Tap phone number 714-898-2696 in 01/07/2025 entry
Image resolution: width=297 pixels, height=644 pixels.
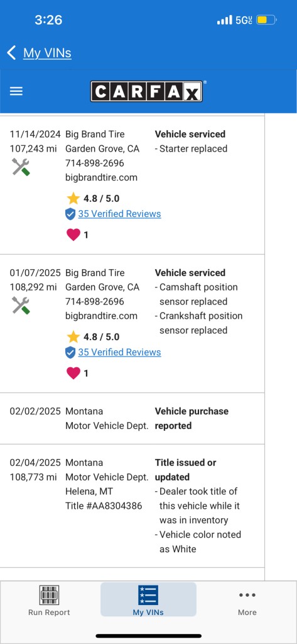coord(95,301)
